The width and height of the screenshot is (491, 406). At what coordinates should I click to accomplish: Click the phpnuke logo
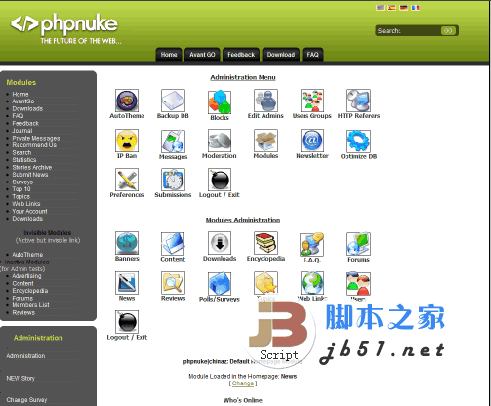[x=65, y=29]
